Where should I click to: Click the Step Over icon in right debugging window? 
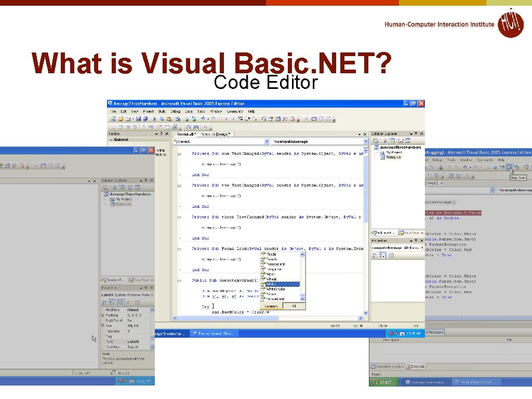click(x=509, y=167)
